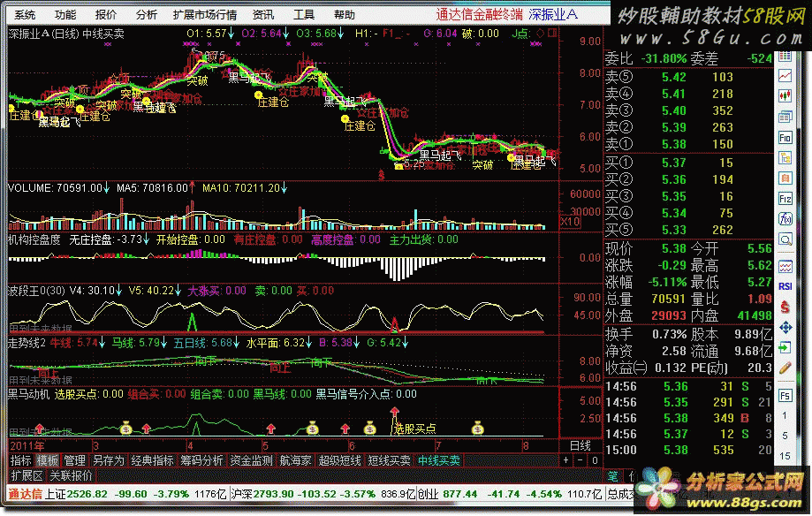Open the 关联报价 tab
The width and height of the screenshot is (812, 516).
click(x=71, y=475)
